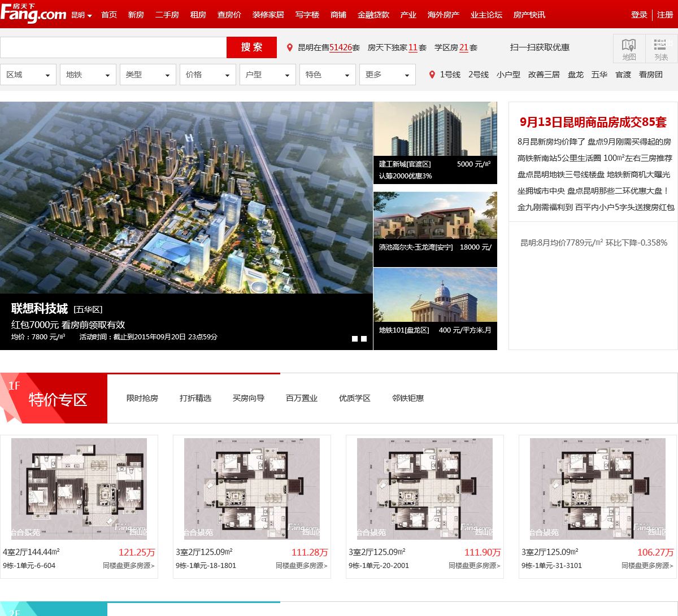Switch to list view icon 列表
The height and width of the screenshot is (616, 678).
[x=661, y=49]
